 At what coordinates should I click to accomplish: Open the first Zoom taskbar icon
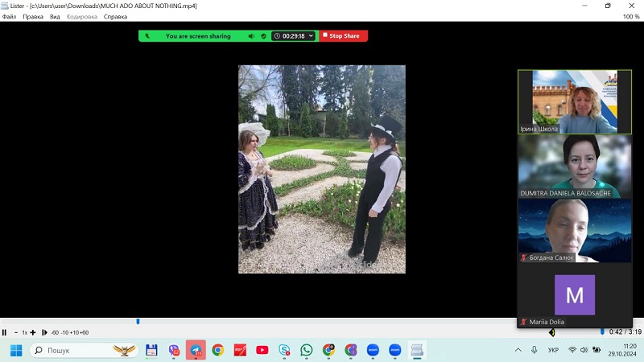pos(373,350)
